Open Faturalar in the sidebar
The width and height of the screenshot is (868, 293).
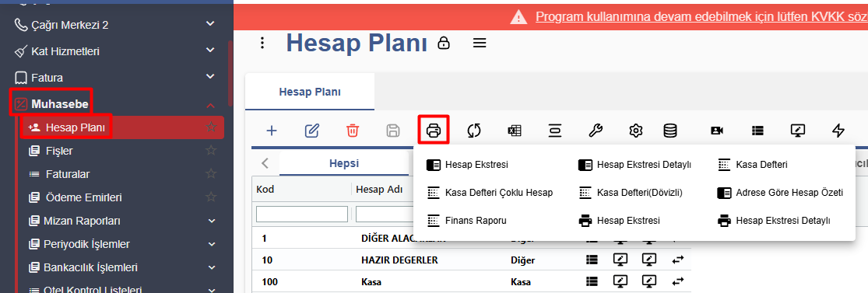68,173
